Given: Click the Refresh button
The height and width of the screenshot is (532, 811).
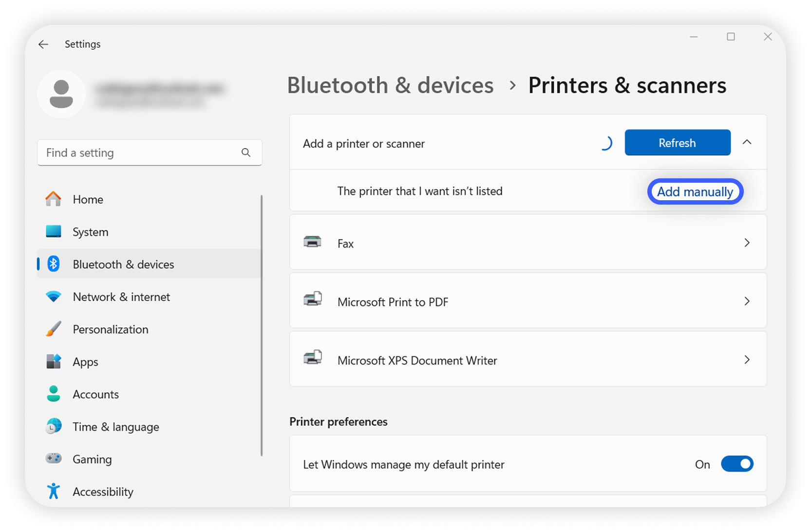Looking at the screenshot, I should pos(677,142).
